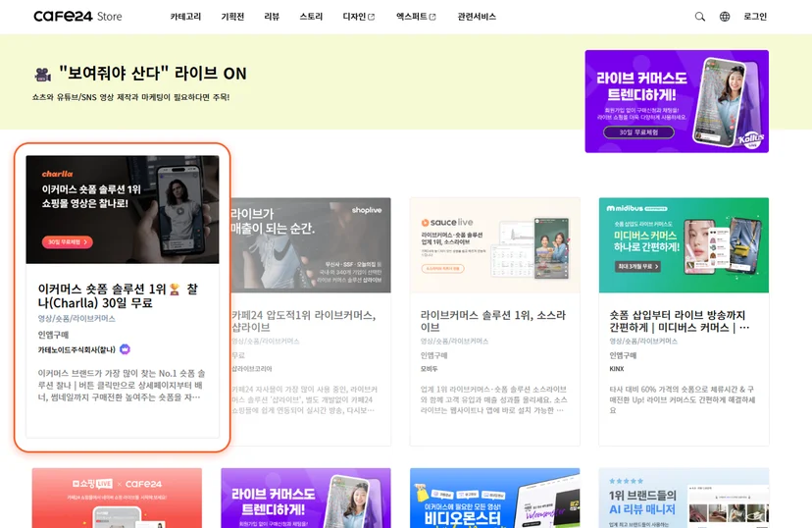Open the 1위 브랜드들의 AI 리뷰 매니저 card
Viewport: 812px width, 528px height.
click(x=684, y=498)
